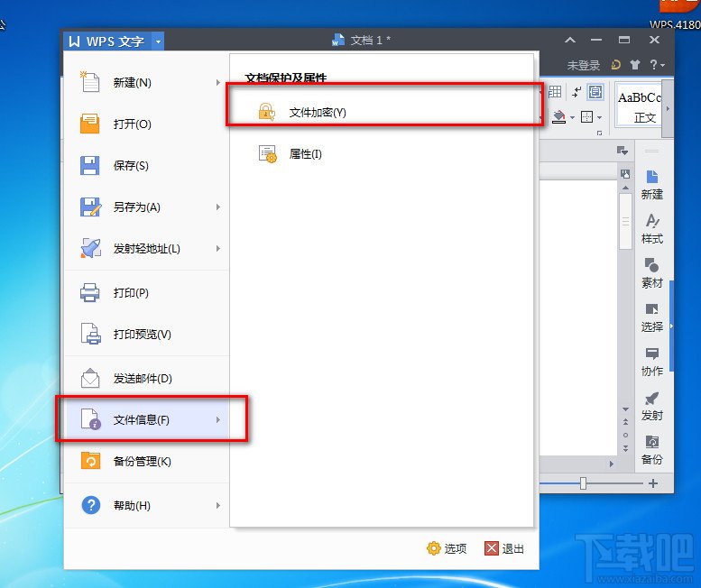Click the File Info icon 文件信息(F)
The width and height of the screenshot is (701, 588).
[91, 419]
